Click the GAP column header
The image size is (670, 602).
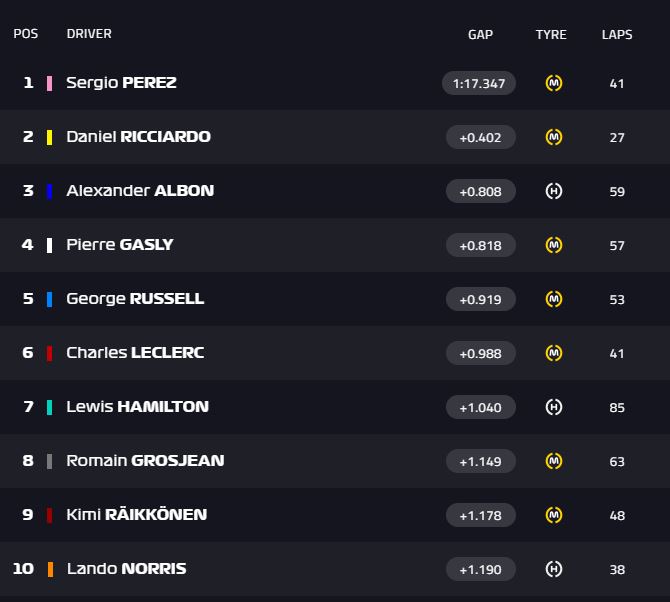point(480,34)
